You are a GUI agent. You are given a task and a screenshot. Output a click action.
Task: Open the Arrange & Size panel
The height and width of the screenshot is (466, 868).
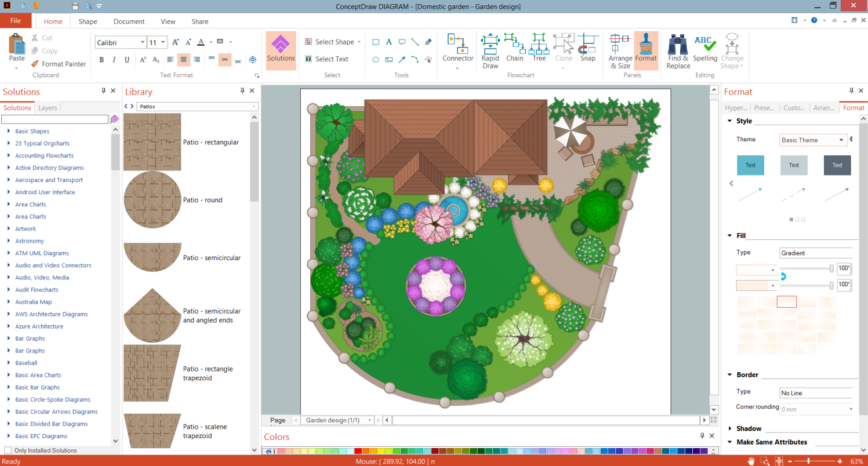click(x=620, y=50)
